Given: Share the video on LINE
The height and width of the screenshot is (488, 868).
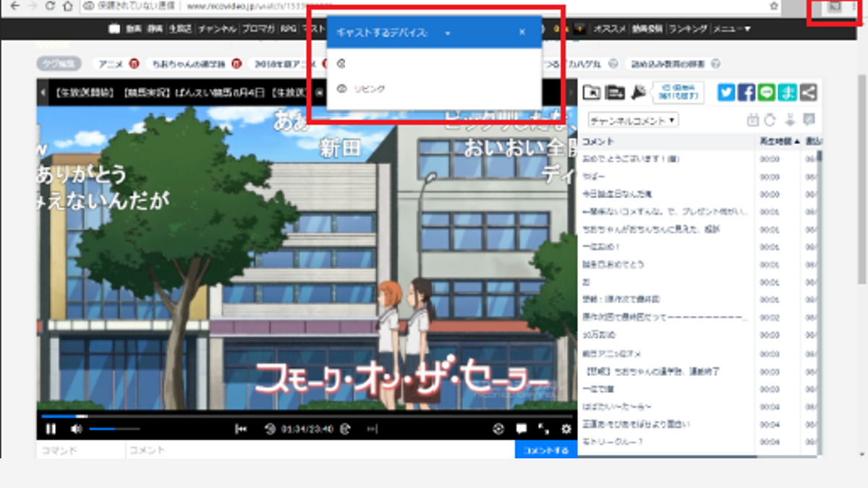Looking at the screenshot, I should tap(767, 93).
